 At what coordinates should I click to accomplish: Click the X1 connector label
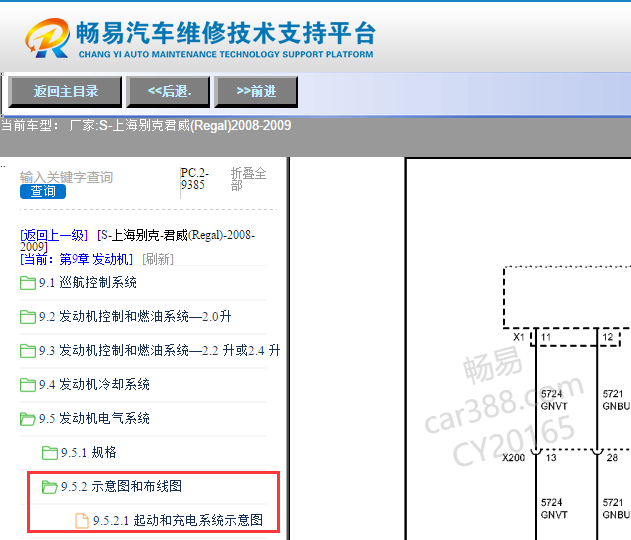coord(519,337)
